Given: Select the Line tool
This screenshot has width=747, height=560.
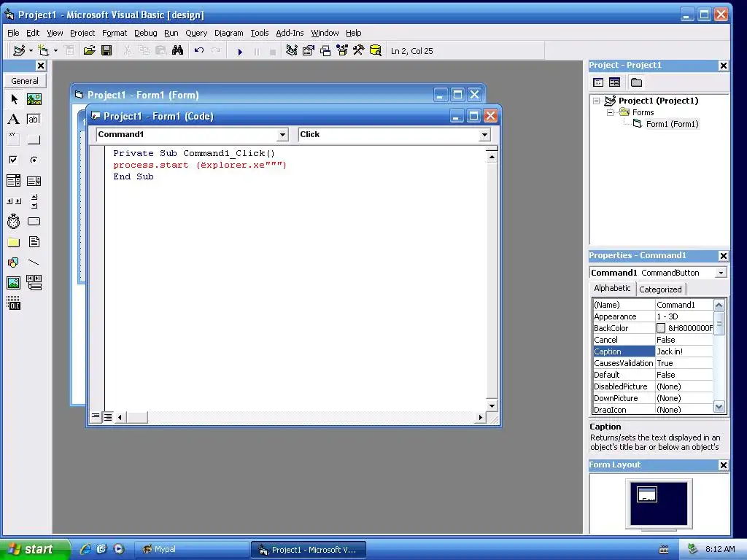Looking at the screenshot, I should coord(34,262).
